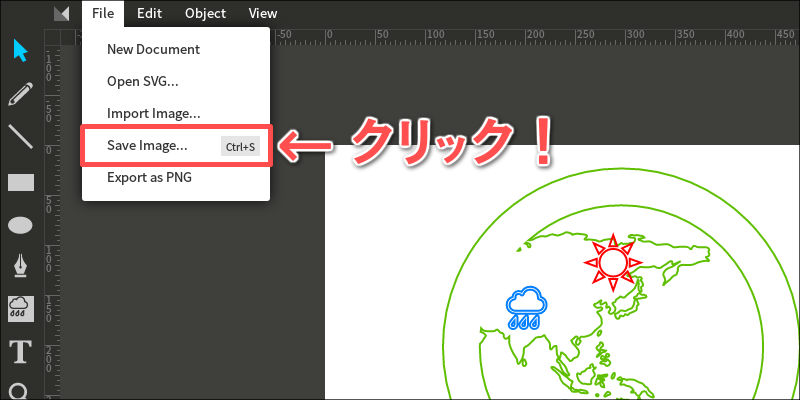Select the Line tool
This screenshot has height=400, width=800.
pyautogui.click(x=21, y=137)
